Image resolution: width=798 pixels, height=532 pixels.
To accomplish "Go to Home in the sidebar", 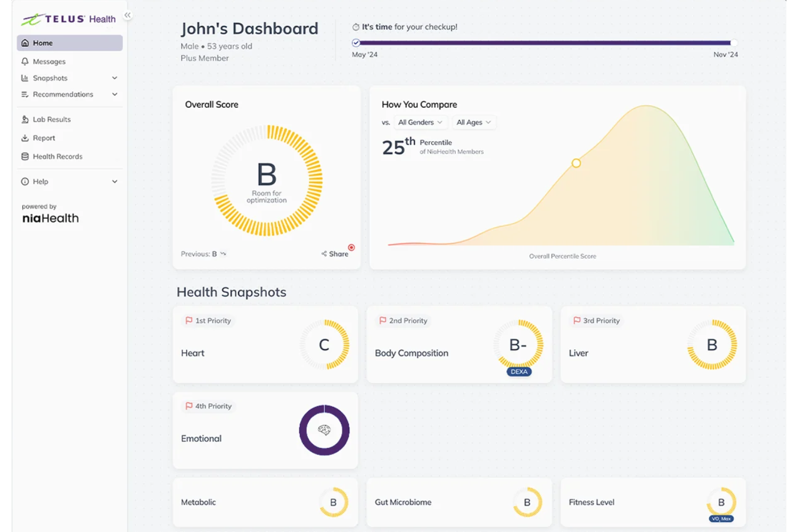I will 70,43.
